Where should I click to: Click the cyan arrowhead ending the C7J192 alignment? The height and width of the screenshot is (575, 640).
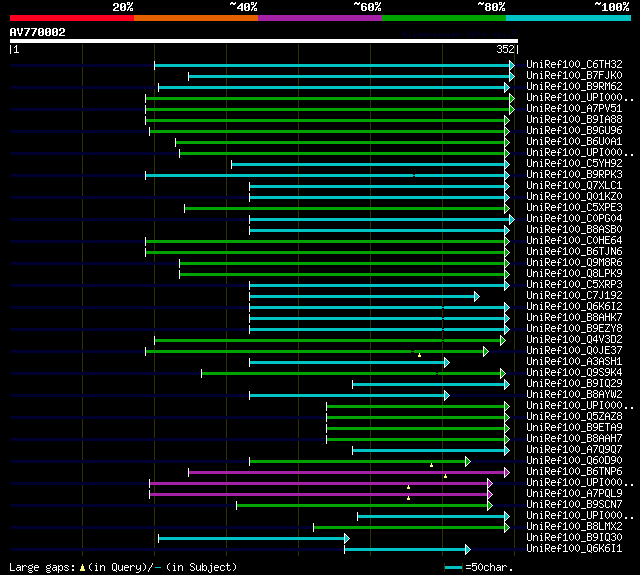point(477,297)
